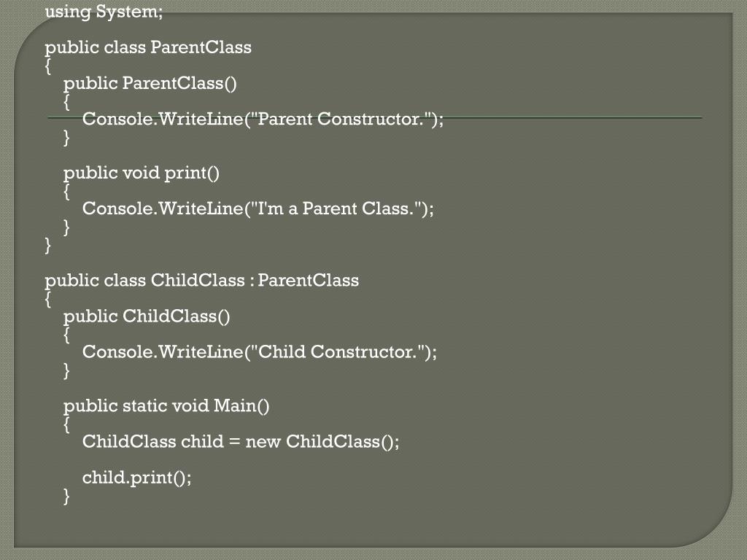Click the opening brace under Main()

point(66,425)
